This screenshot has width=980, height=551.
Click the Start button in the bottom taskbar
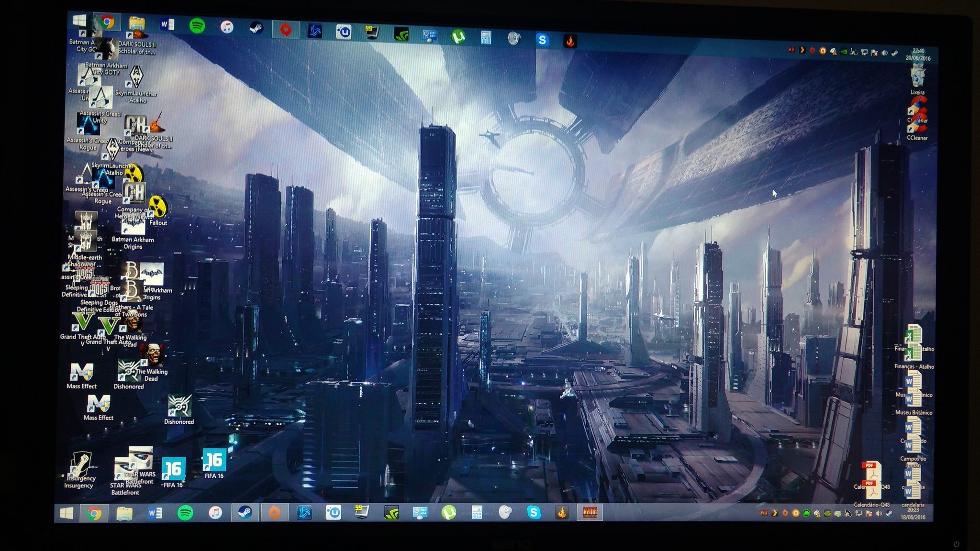click(67, 513)
